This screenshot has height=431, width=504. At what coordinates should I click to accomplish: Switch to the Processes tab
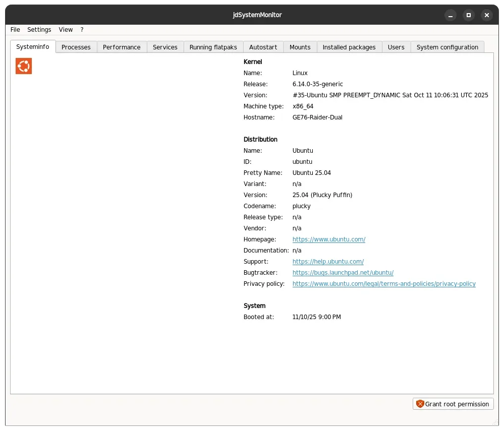pyautogui.click(x=76, y=47)
